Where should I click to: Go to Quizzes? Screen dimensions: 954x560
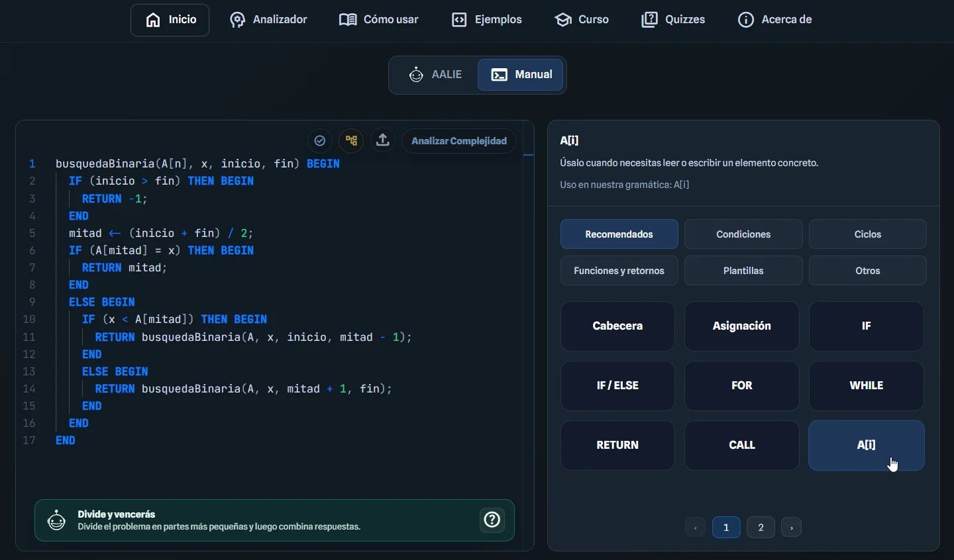pyautogui.click(x=674, y=20)
